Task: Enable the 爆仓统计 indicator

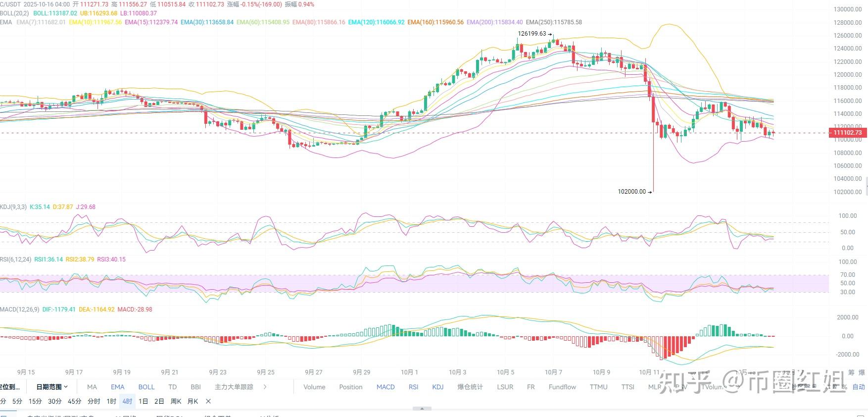Action: pos(470,387)
